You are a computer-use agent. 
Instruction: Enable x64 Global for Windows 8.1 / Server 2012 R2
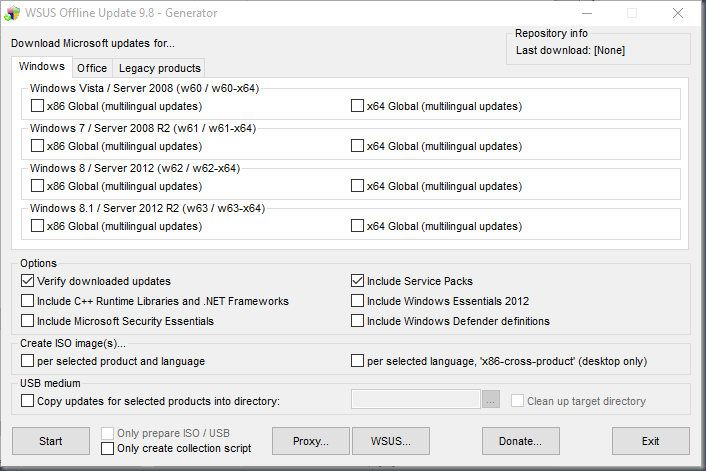click(358, 226)
